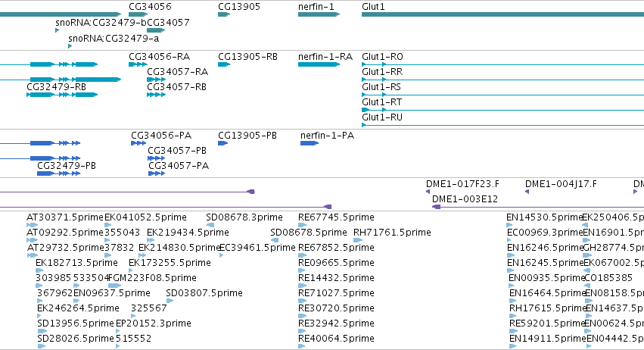Select the Glut1-RT transcript line
Viewport: 644px width, 350px height.
coord(502,110)
